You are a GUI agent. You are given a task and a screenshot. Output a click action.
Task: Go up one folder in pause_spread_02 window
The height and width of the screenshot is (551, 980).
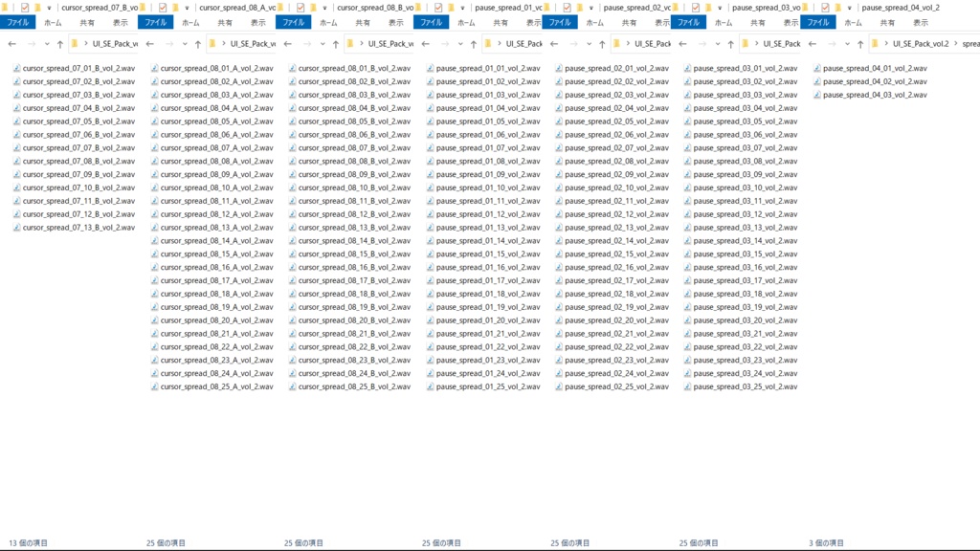coord(602,44)
